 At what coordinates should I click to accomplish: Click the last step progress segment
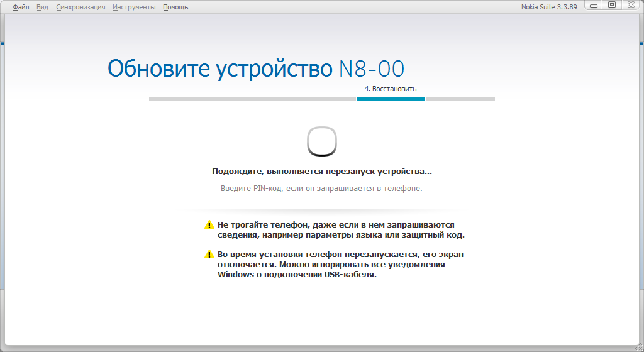(x=460, y=99)
